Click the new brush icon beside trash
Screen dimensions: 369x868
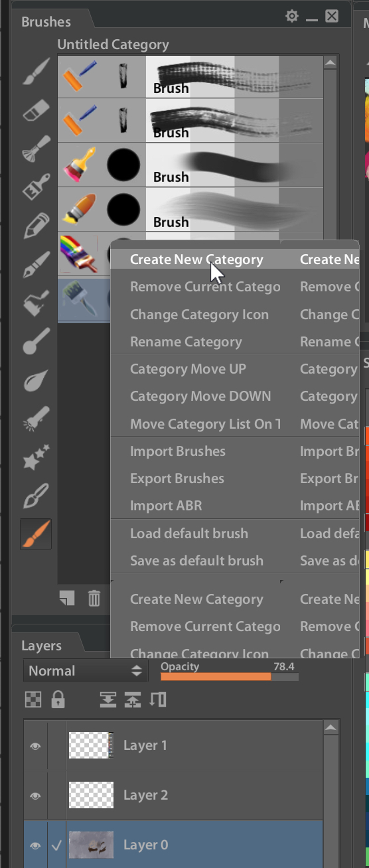[67, 599]
